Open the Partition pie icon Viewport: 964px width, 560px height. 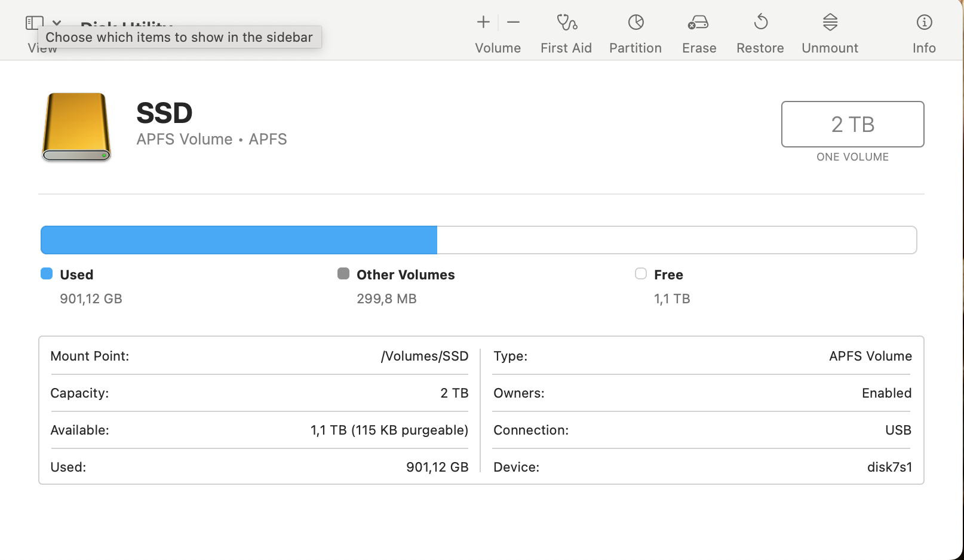[x=635, y=22]
